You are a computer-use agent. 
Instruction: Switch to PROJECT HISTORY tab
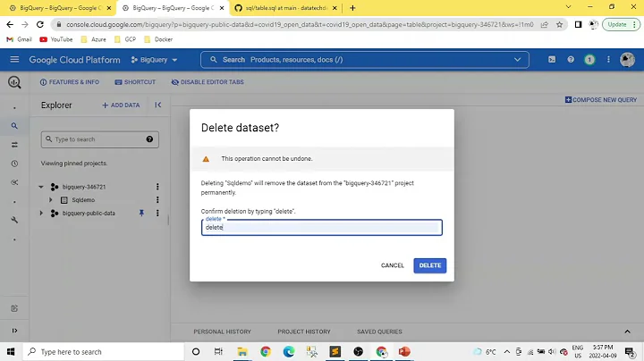point(304,332)
